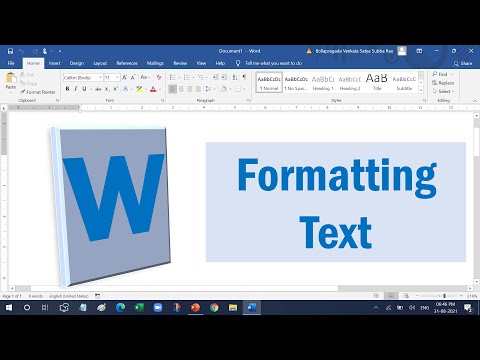The height and width of the screenshot is (360, 480).
Task: Open the font name dropdown
Action: (100, 77)
